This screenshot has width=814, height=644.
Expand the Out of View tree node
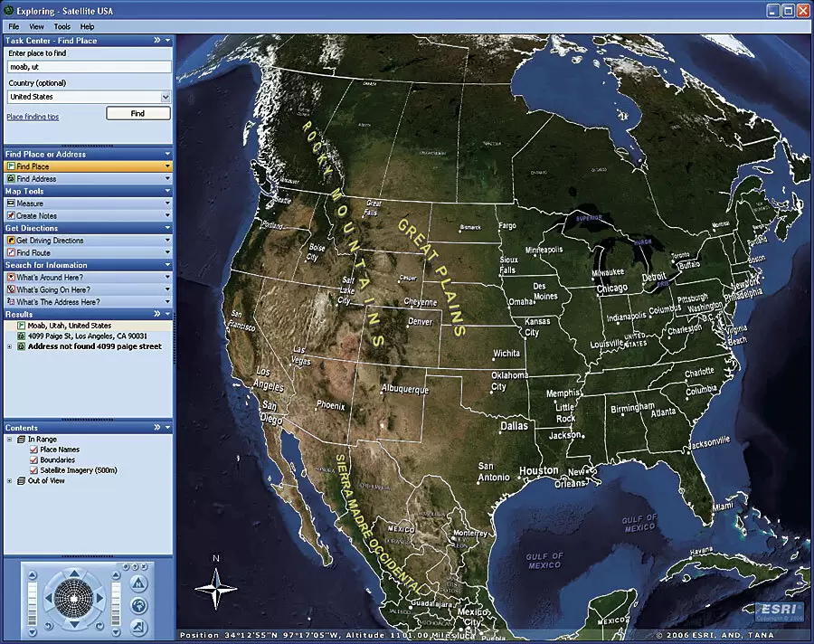point(9,481)
